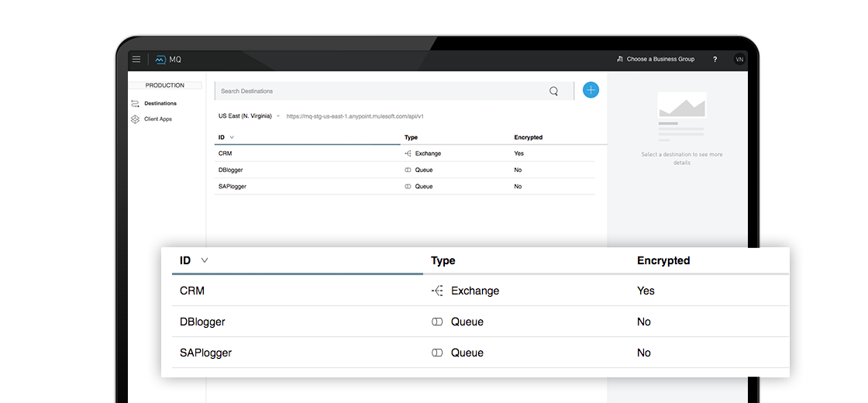
Task: Click Exchange icon in enlarged CRM row
Action: coord(437,291)
